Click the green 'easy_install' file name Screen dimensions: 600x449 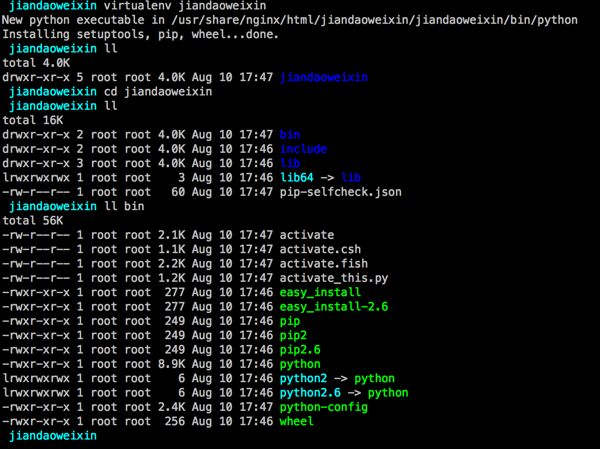pos(320,292)
